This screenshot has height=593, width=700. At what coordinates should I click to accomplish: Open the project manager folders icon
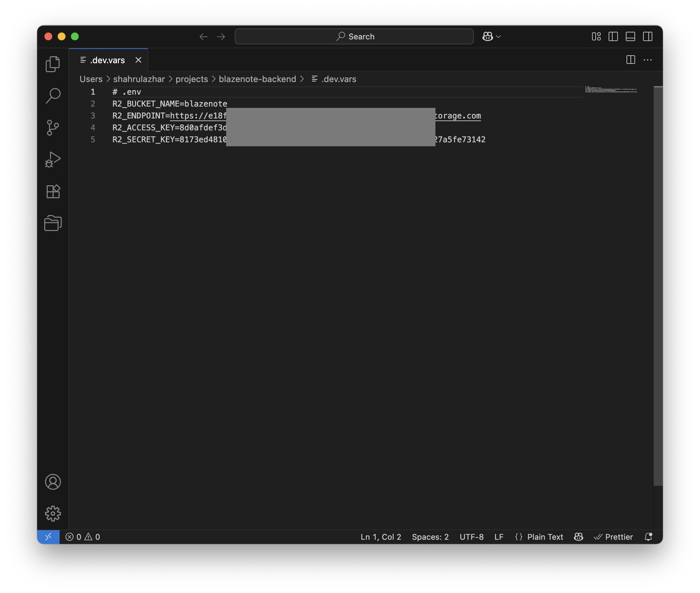tap(53, 223)
